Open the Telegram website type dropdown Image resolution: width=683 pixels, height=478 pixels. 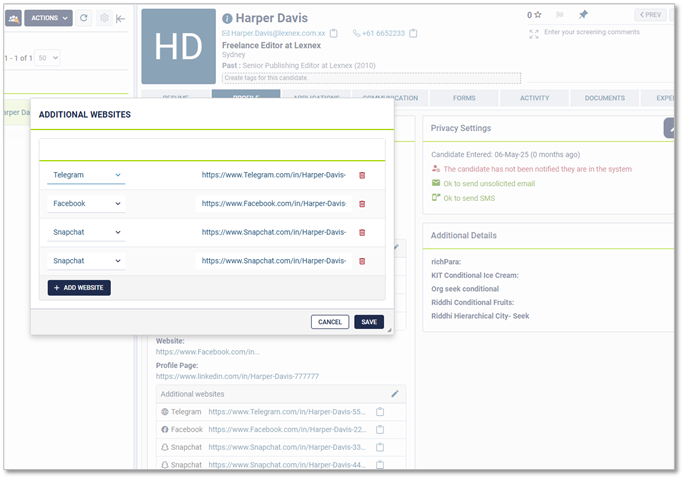coord(86,175)
